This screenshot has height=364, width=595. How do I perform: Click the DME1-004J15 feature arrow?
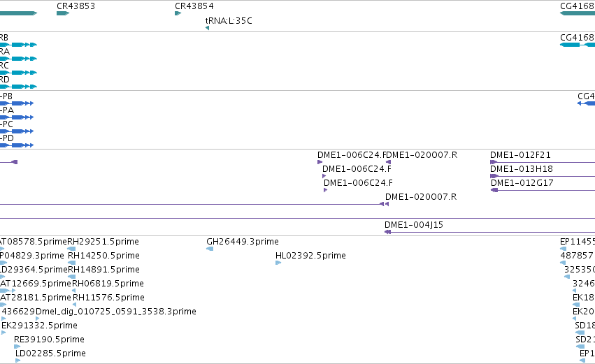point(387,232)
